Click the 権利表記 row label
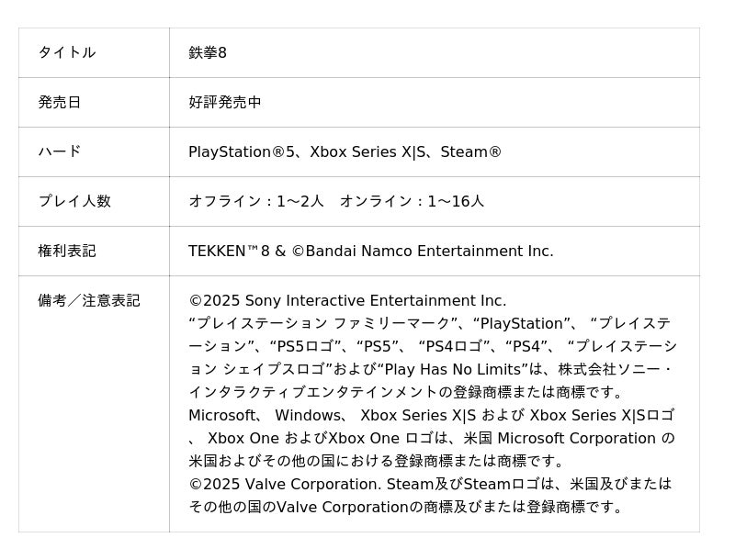The height and width of the screenshot is (560, 735). (66, 251)
